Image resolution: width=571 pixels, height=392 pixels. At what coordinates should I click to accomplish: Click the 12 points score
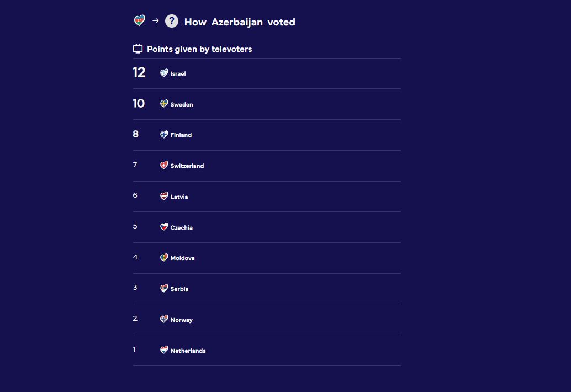coord(139,72)
